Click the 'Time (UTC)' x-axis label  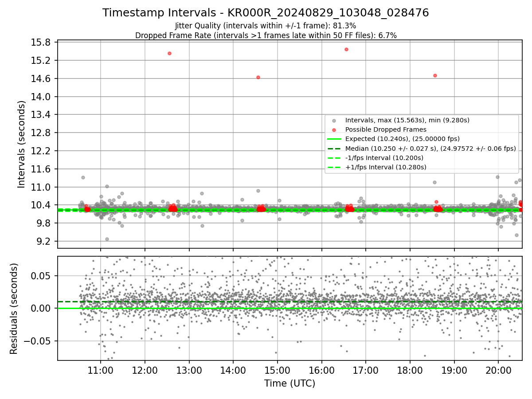289,383
